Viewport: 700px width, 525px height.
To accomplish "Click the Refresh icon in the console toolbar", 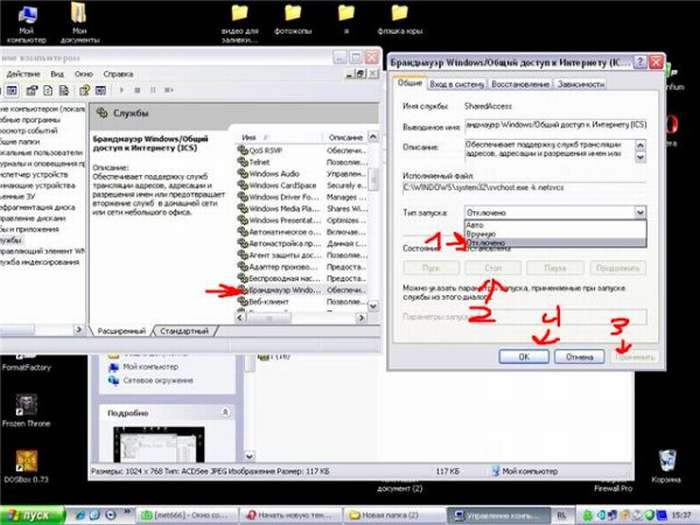I will [x=48, y=91].
